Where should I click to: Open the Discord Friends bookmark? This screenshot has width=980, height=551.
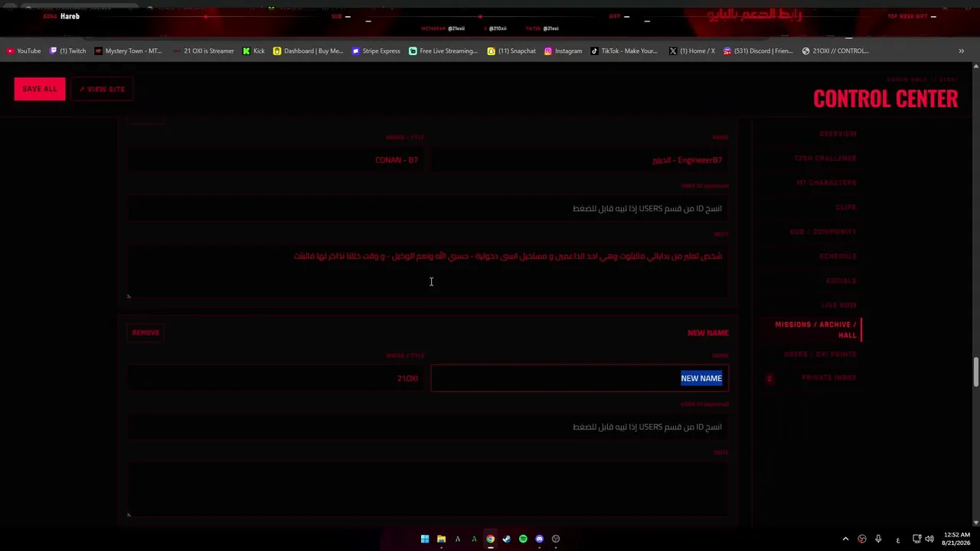point(758,51)
